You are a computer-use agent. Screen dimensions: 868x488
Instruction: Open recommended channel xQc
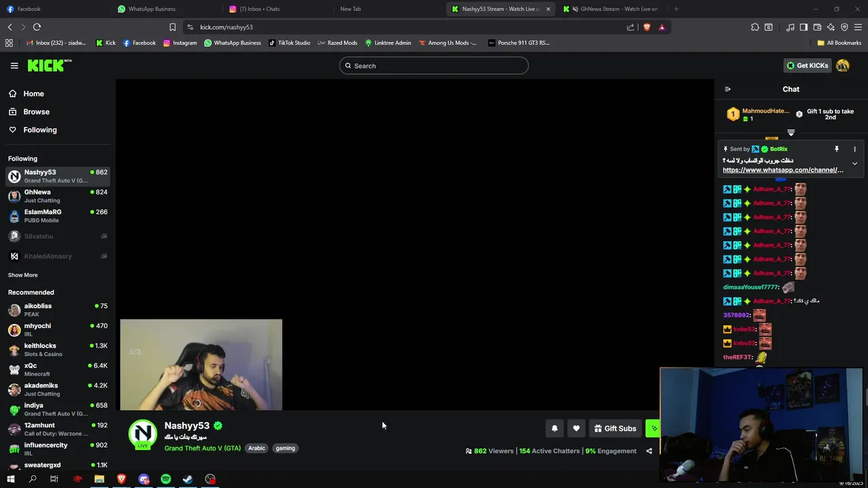click(58, 369)
